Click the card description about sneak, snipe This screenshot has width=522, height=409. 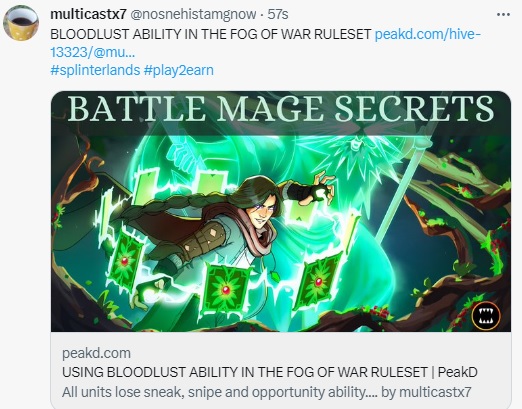pyautogui.click(x=267, y=392)
